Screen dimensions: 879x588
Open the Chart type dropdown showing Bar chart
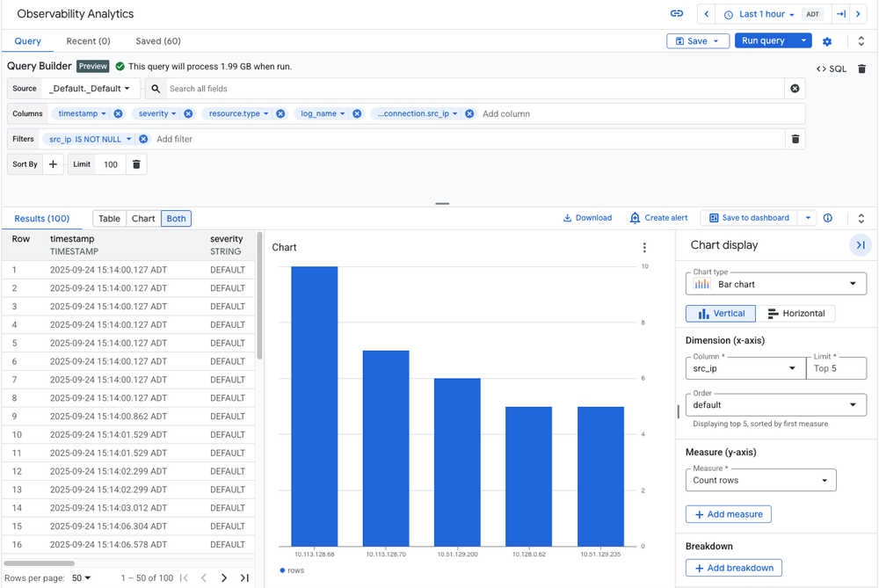(775, 283)
